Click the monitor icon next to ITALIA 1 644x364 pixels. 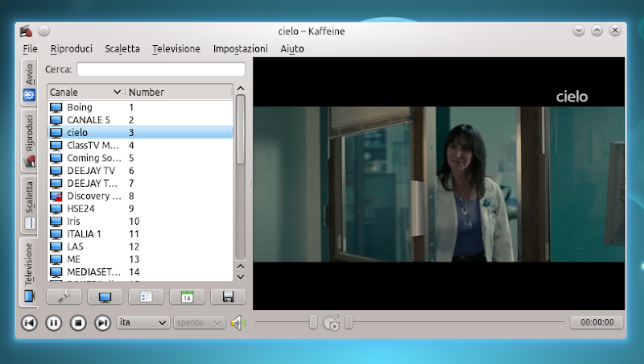click(56, 234)
